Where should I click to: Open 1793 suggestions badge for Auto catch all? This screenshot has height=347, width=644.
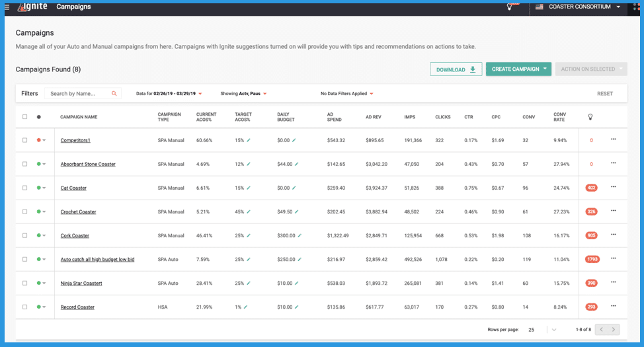[x=592, y=260]
